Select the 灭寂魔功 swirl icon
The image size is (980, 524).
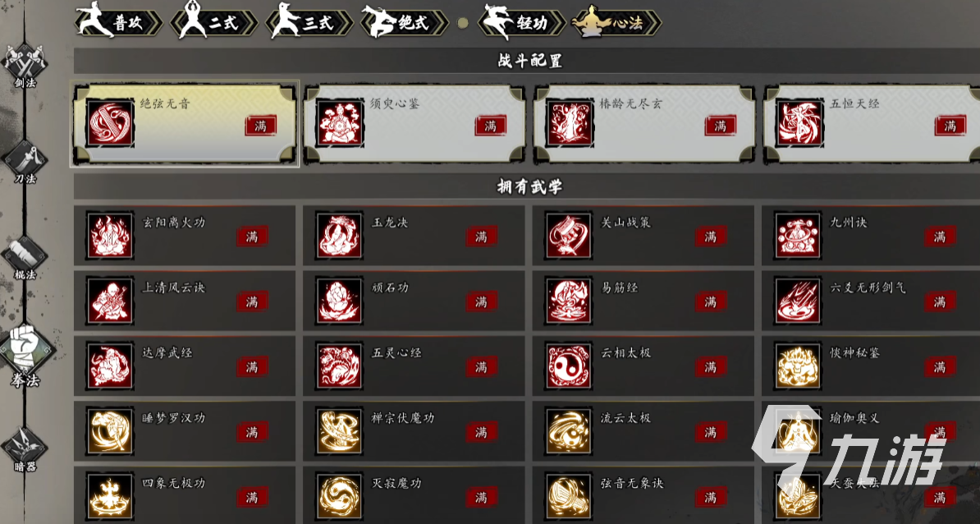[x=339, y=496]
